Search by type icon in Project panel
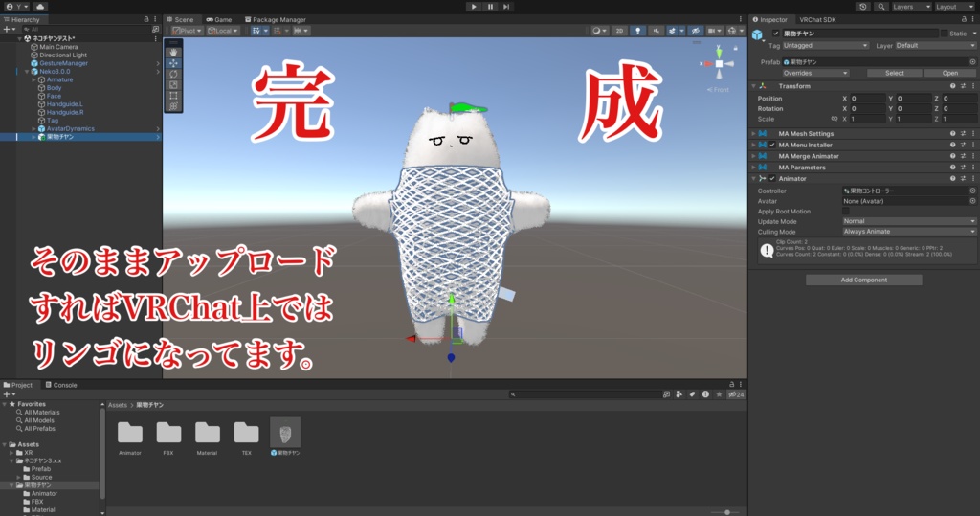980x516 pixels. point(679,394)
